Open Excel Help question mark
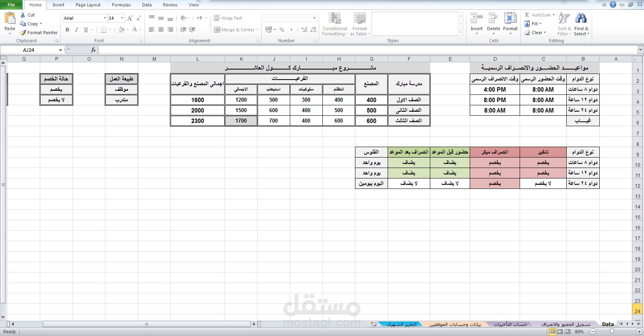Viewport: 644px width, 336px height. pos(613,5)
